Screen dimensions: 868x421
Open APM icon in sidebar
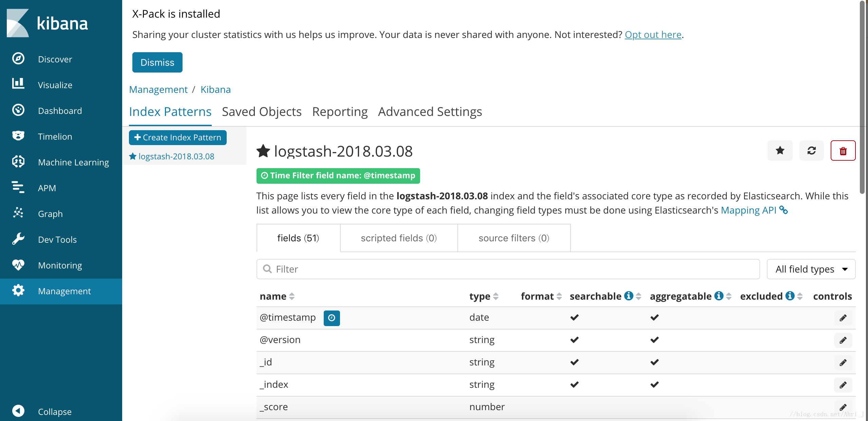click(x=18, y=187)
